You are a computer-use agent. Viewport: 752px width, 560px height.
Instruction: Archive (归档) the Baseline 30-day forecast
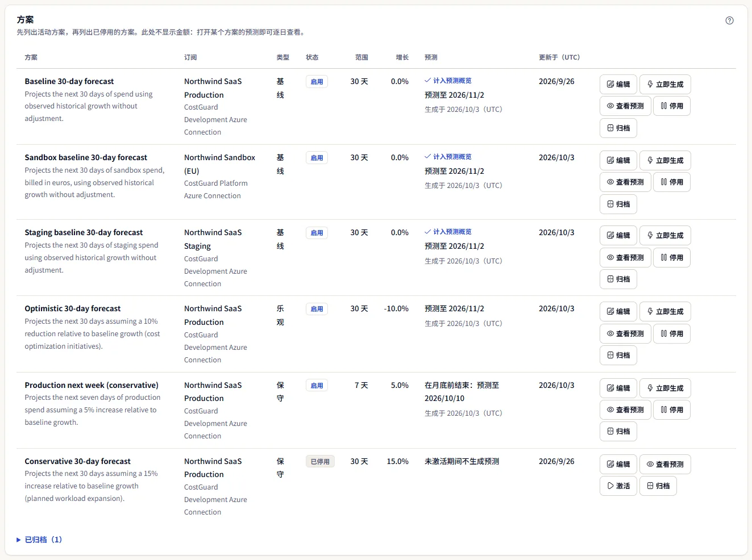tap(618, 128)
